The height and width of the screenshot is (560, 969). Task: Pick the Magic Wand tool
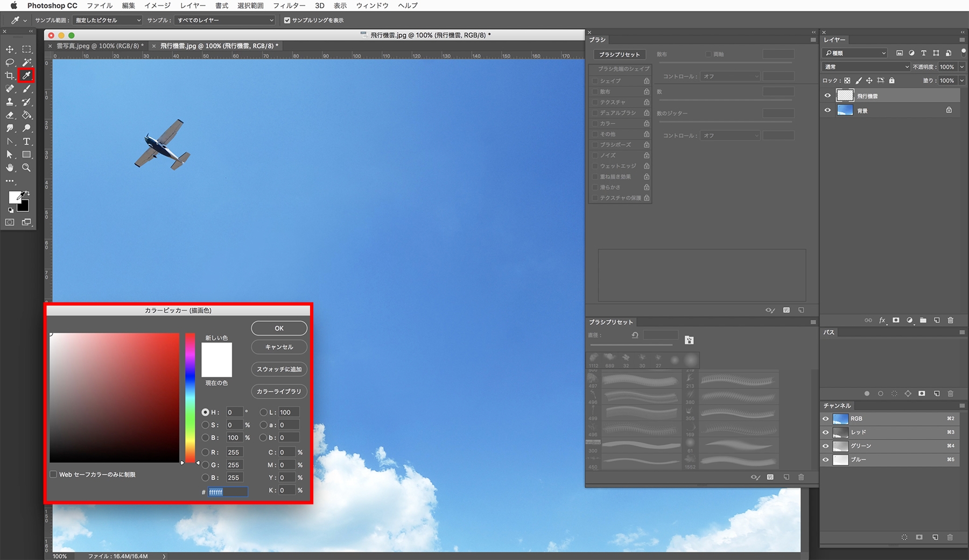point(26,62)
